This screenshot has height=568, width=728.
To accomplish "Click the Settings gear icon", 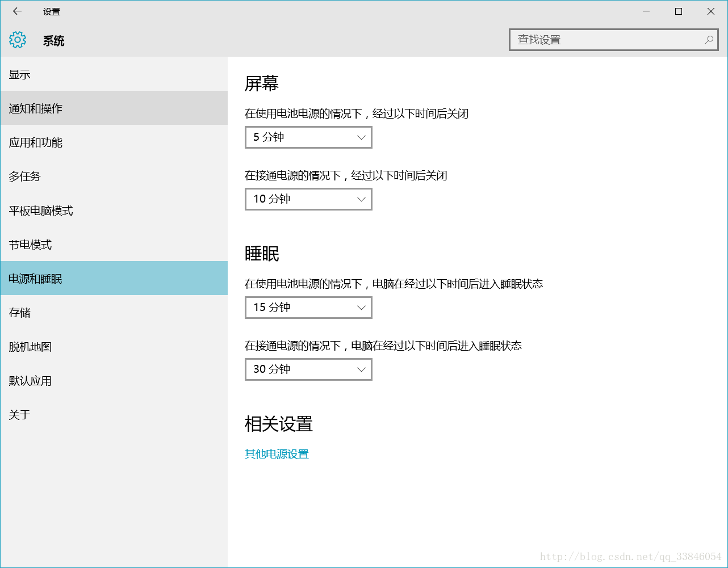I will coord(17,40).
